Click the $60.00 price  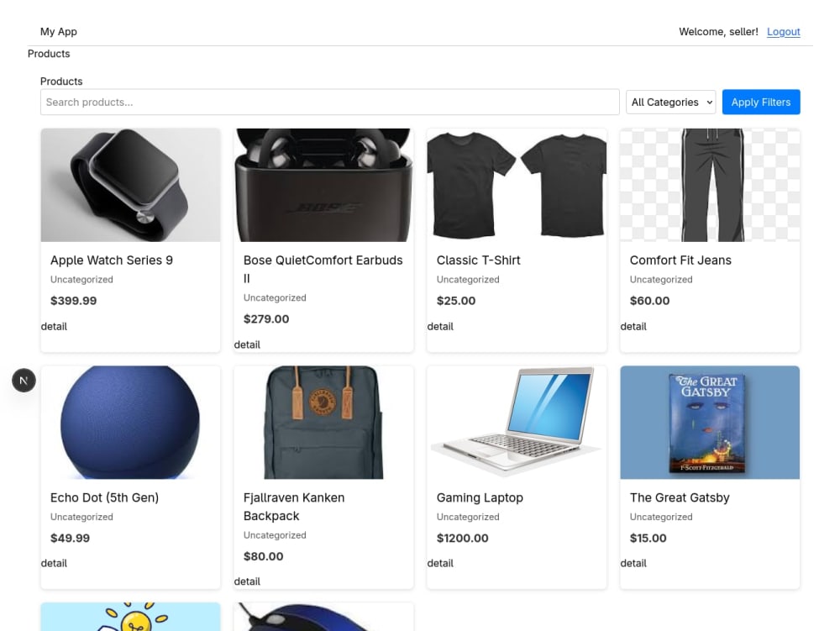650,301
